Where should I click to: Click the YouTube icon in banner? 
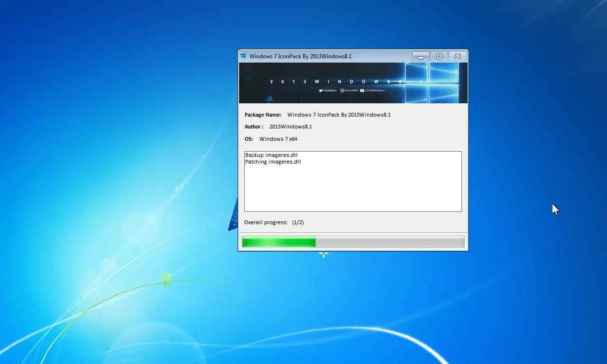point(362,90)
